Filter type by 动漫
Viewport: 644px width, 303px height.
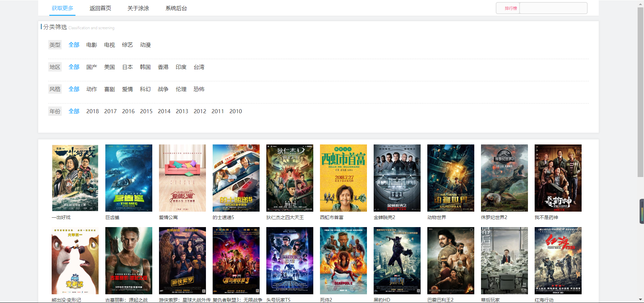coord(145,45)
